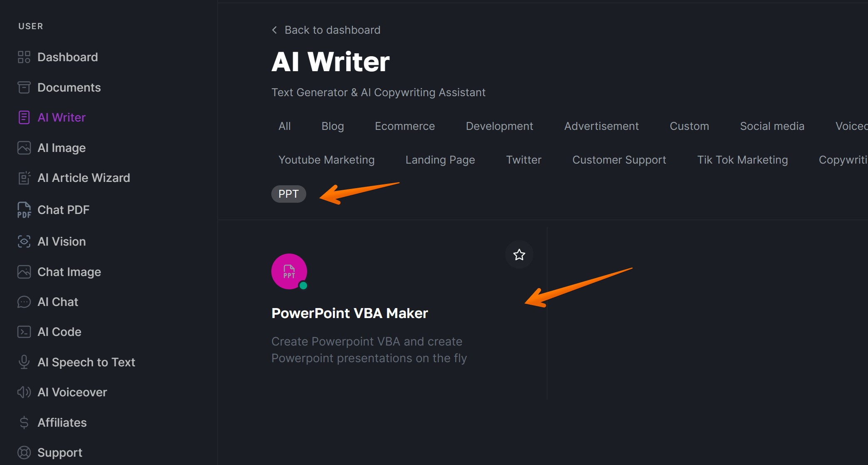Favorite PowerPoint VBA Maker with the star
This screenshot has height=465, width=868.
click(519, 254)
